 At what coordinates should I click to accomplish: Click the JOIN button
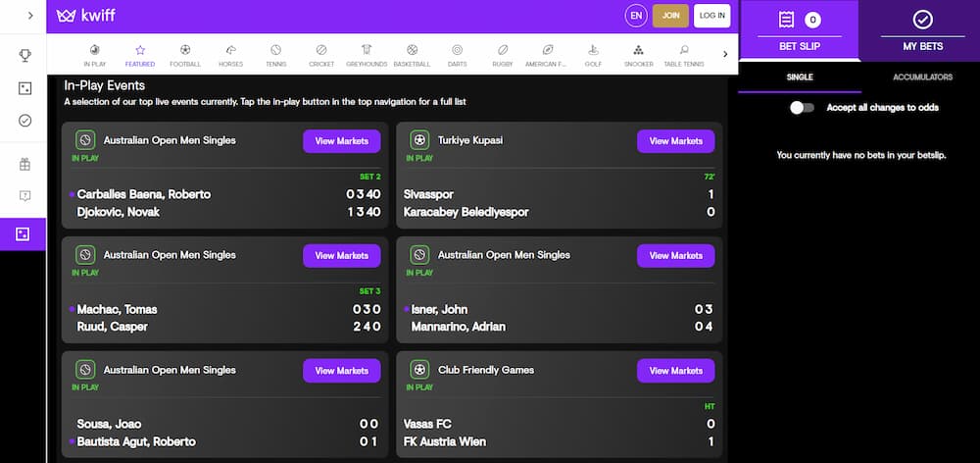pyautogui.click(x=670, y=16)
